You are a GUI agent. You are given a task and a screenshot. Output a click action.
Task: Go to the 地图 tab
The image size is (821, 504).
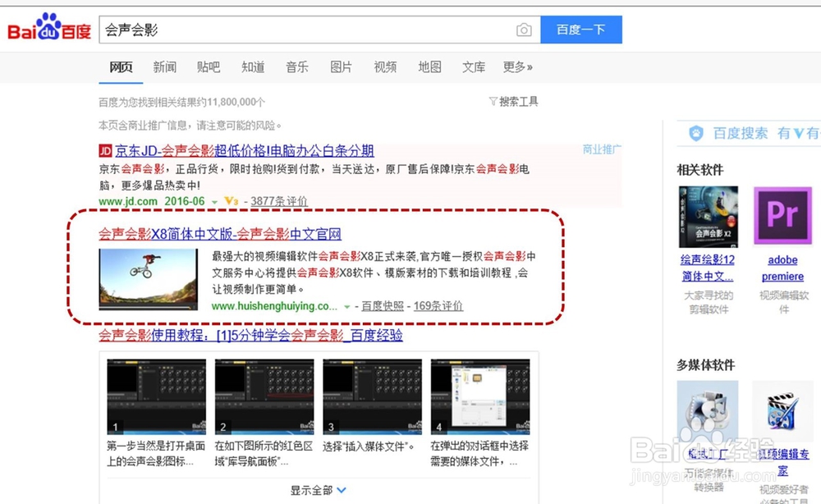tap(429, 67)
